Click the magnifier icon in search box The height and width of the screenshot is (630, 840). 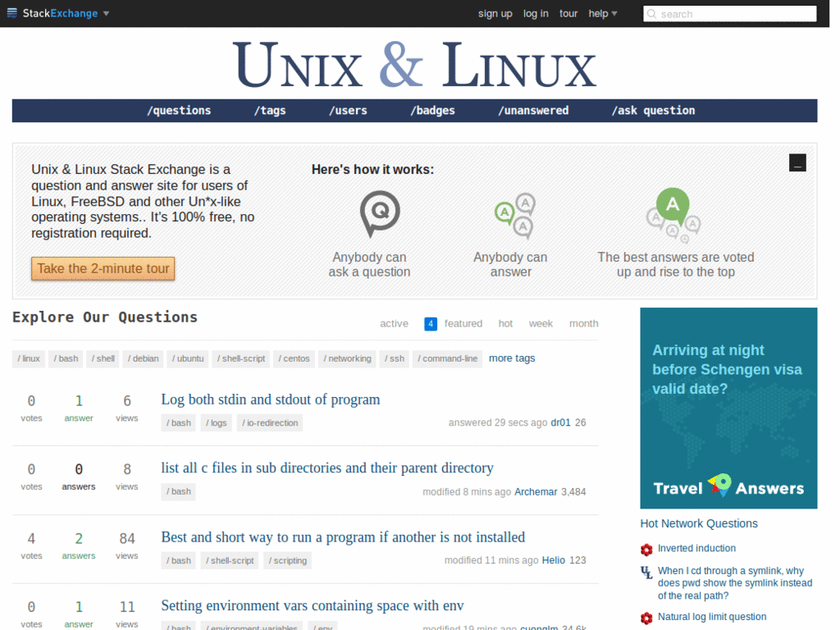651,14
